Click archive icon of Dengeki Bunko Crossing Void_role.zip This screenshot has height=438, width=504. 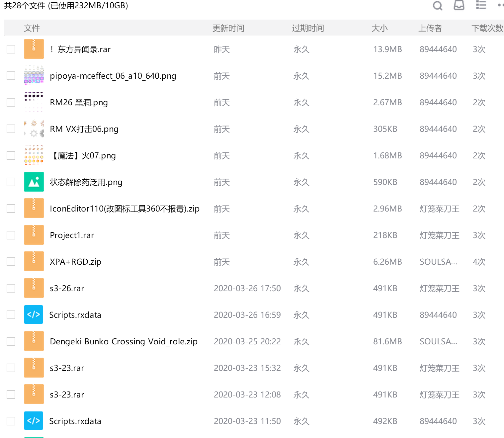[x=34, y=341]
